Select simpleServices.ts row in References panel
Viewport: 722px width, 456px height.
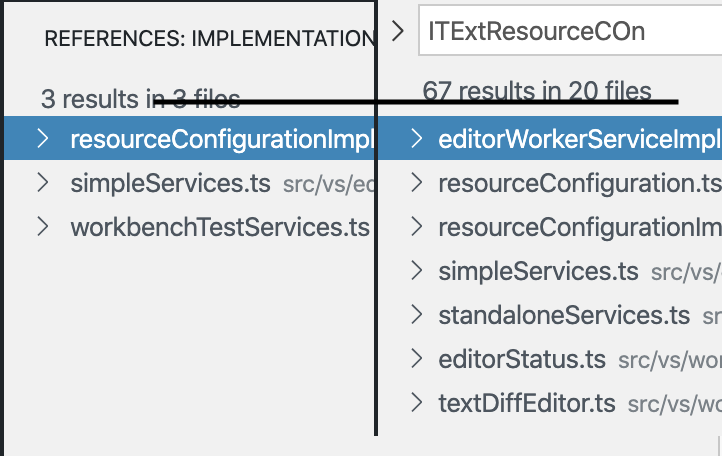(x=189, y=183)
